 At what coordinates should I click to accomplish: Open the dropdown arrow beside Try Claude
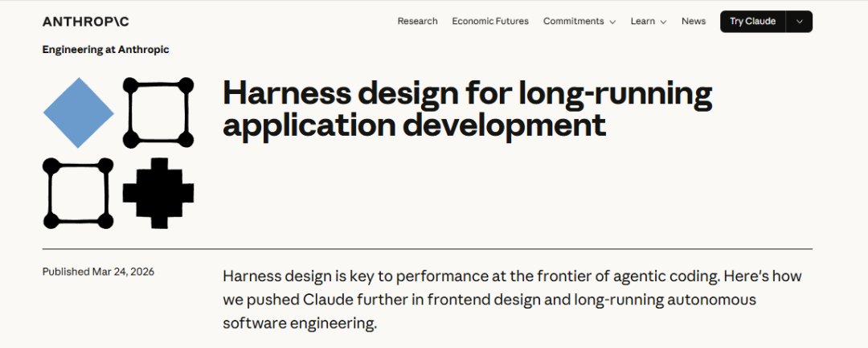(799, 22)
